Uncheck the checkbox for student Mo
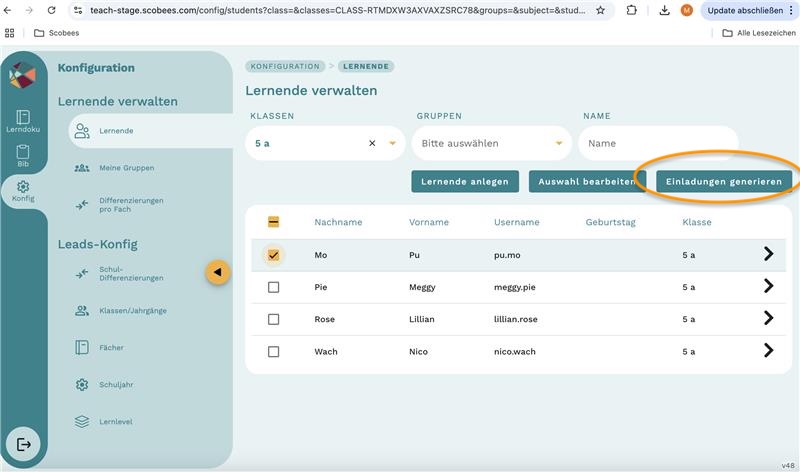Image resolution: width=800 pixels, height=472 pixels. (x=273, y=255)
